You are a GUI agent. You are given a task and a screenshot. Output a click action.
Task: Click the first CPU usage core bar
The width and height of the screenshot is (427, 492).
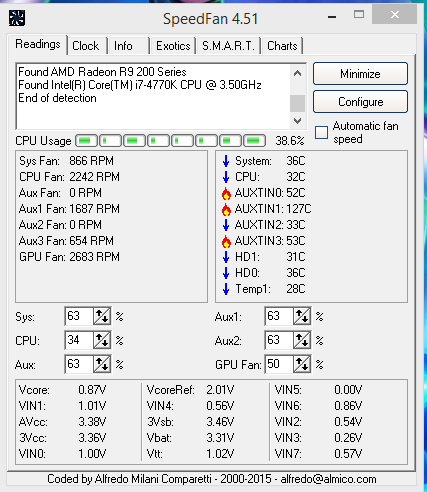(x=86, y=141)
